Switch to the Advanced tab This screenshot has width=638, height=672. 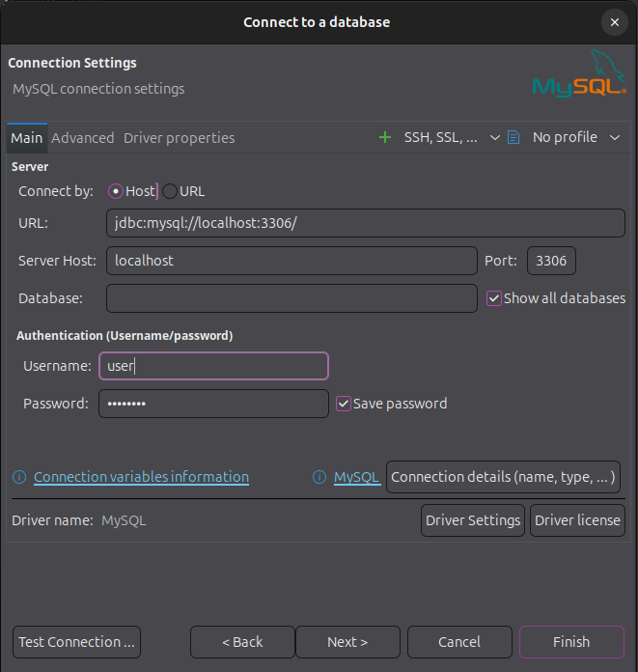(83, 138)
